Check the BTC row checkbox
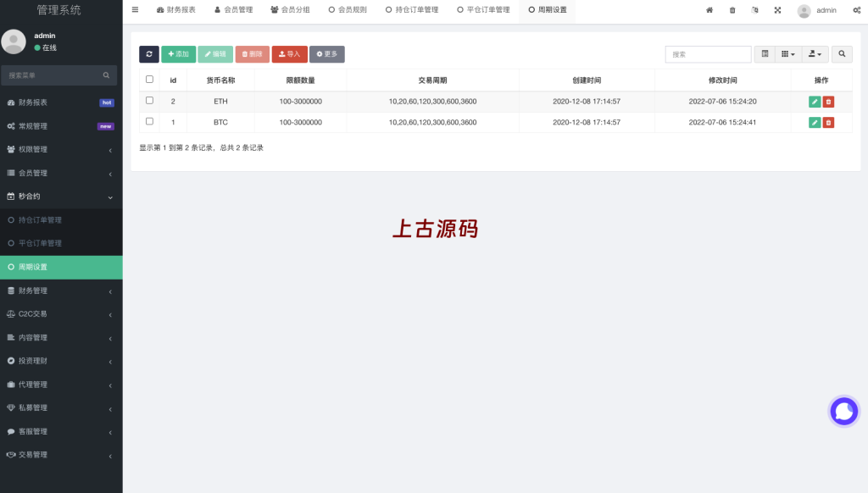 (149, 121)
